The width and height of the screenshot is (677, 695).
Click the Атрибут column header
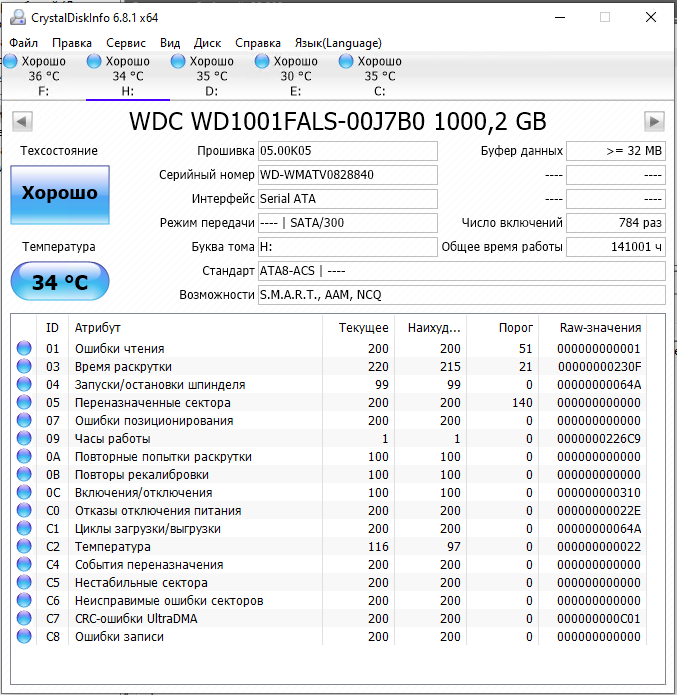click(196, 328)
